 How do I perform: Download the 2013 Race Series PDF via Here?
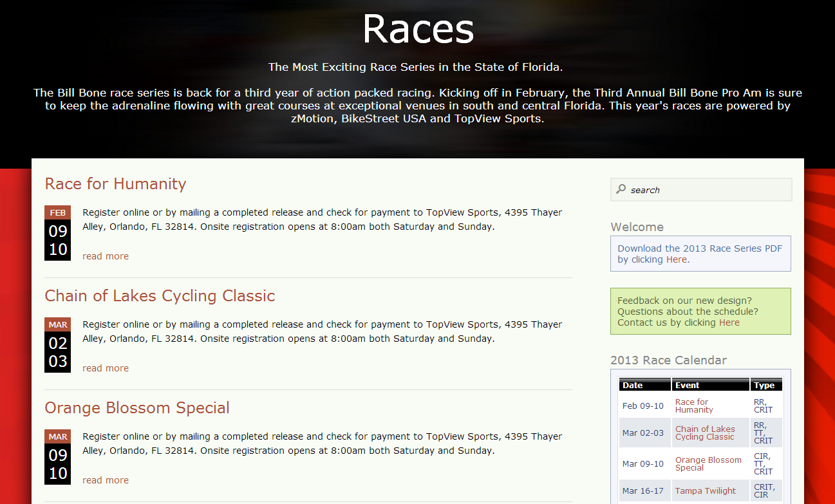pos(676,259)
